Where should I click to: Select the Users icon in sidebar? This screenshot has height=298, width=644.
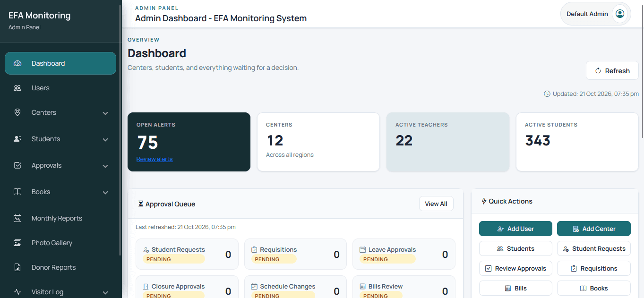point(17,88)
